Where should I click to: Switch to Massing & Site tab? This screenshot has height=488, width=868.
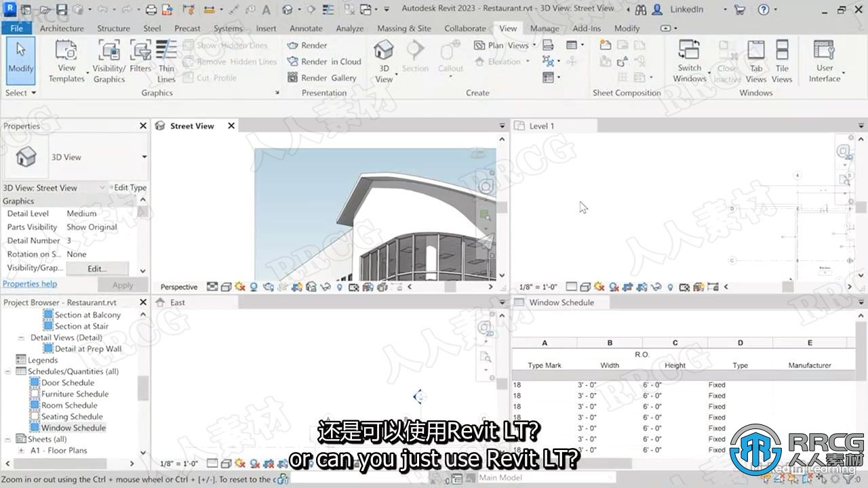click(404, 28)
